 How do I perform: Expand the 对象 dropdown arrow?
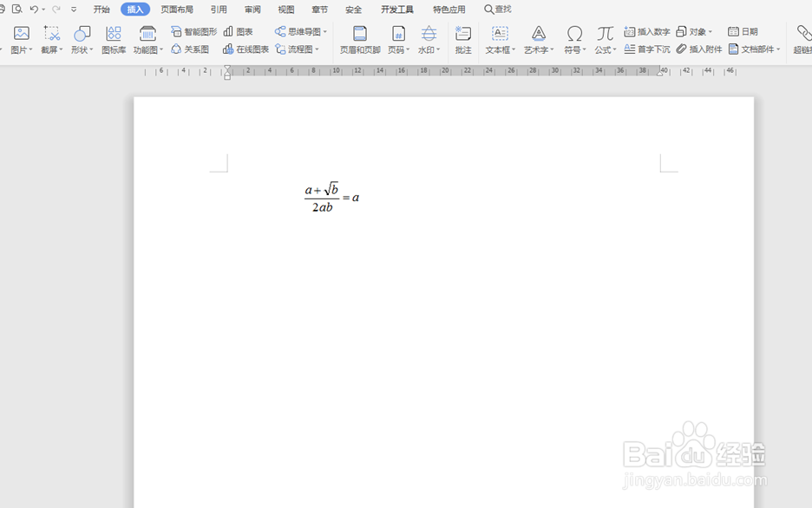[x=710, y=31]
